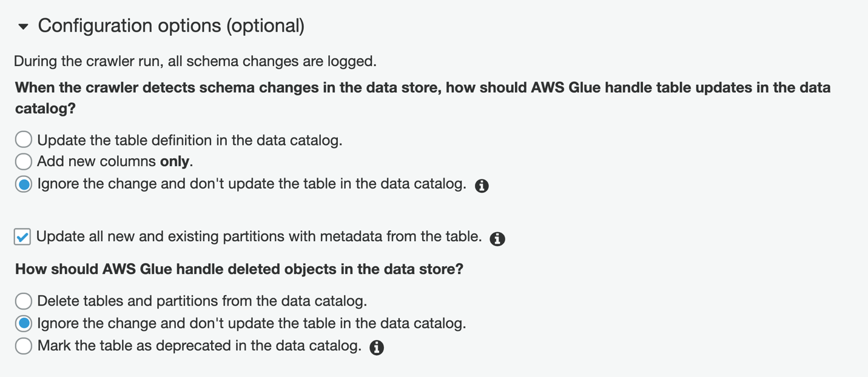Viewport: 868px width, 377px height.
Task: Pick deleted-objects 'Ignore the change' radio button
Action: [x=24, y=324]
